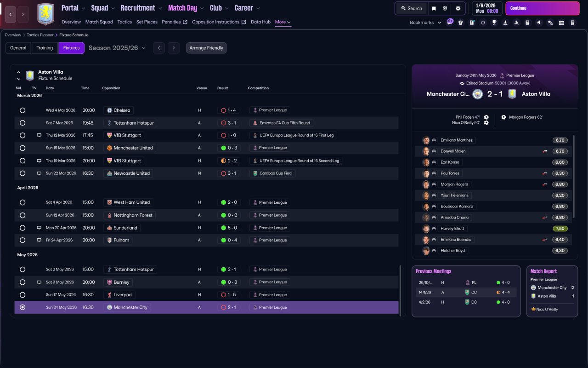Viewport: 588px width, 368px height.
Task: Click the fixture list vertical scrollbar
Action: click(x=401, y=291)
